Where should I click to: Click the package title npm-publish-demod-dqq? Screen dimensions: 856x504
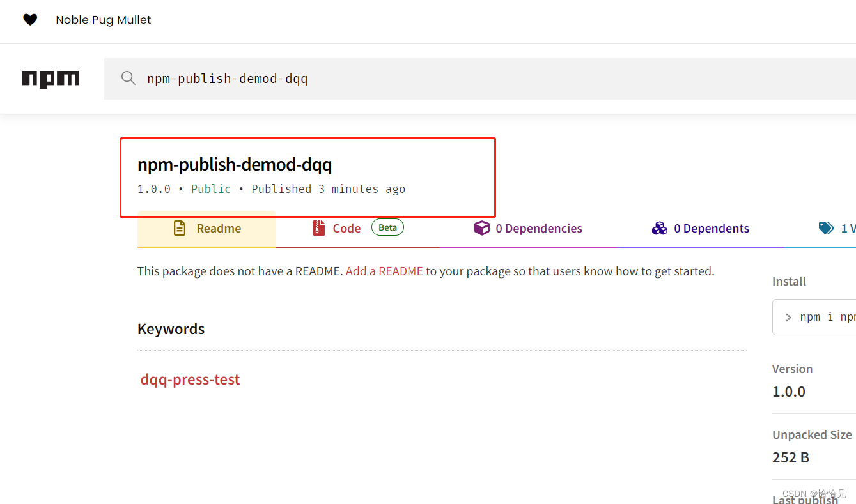coord(235,165)
